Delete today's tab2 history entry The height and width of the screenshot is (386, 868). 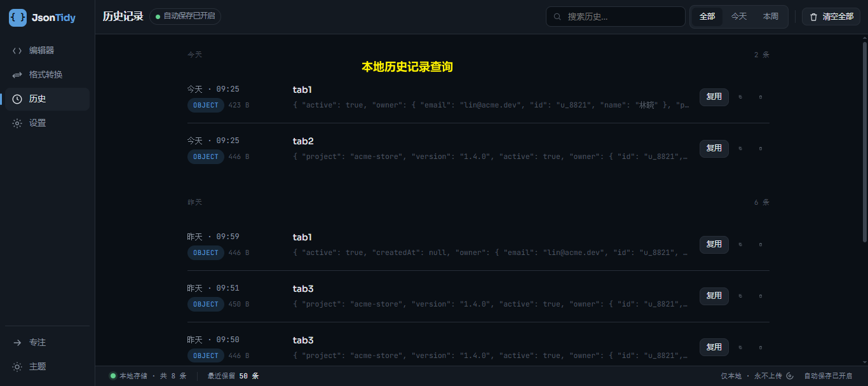(x=761, y=148)
